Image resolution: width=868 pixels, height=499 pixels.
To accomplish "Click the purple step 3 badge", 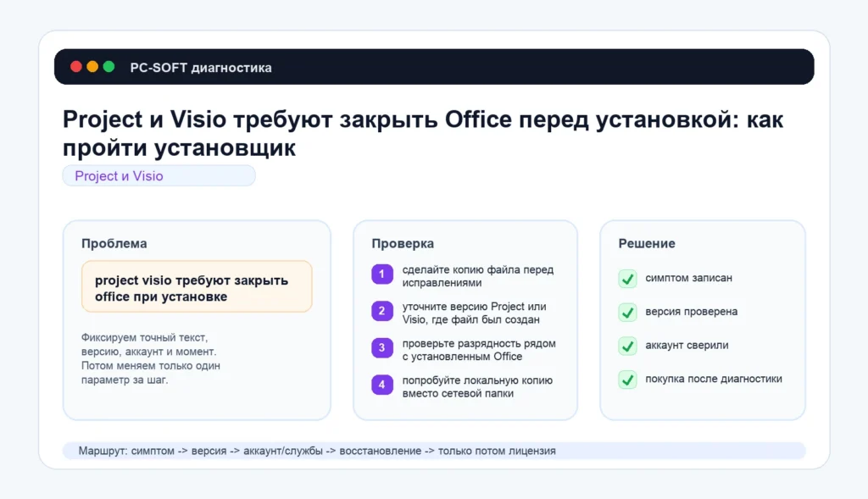I will click(382, 348).
